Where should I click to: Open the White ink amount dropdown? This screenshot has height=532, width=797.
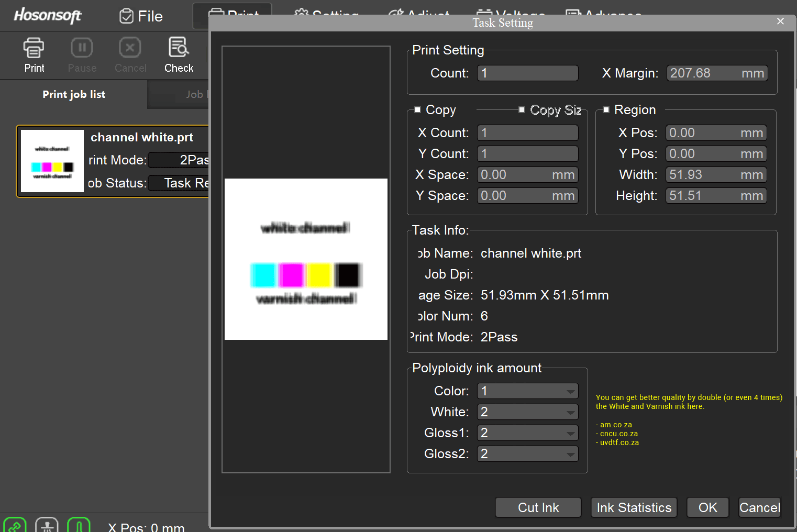click(x=570, y=412)
